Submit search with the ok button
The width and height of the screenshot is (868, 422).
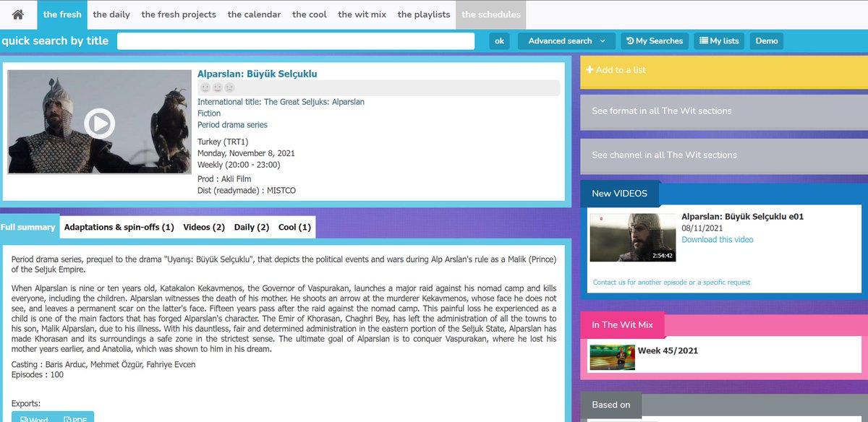499,41
